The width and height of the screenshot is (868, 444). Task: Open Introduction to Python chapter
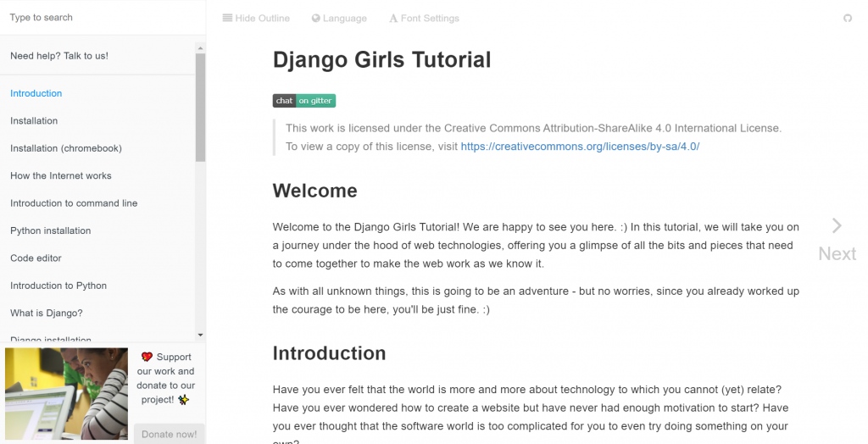[58, 286]
